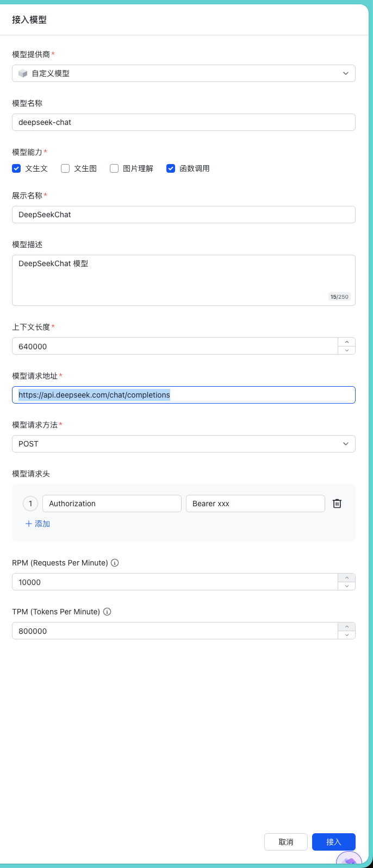
Task: Delete the Authorization request header row
Action: coord(337,504)
